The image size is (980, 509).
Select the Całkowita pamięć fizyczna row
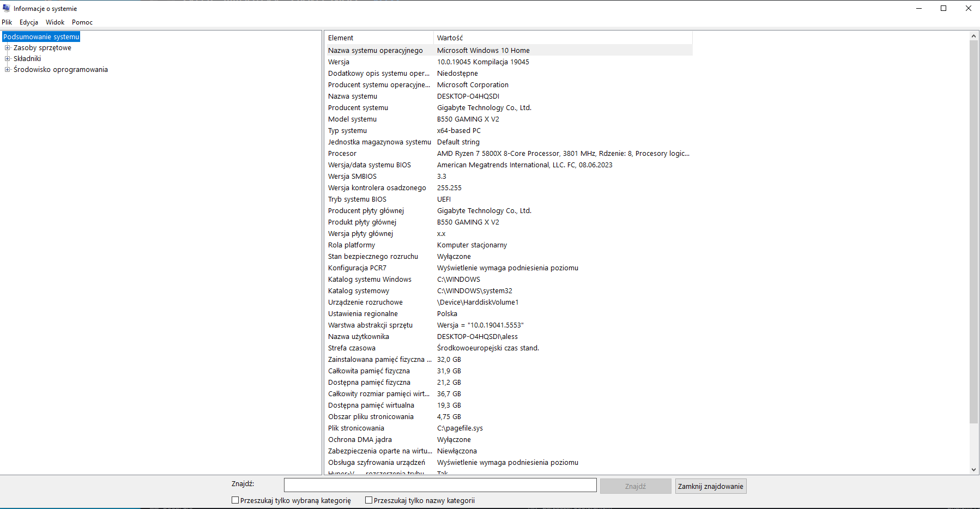509,371
